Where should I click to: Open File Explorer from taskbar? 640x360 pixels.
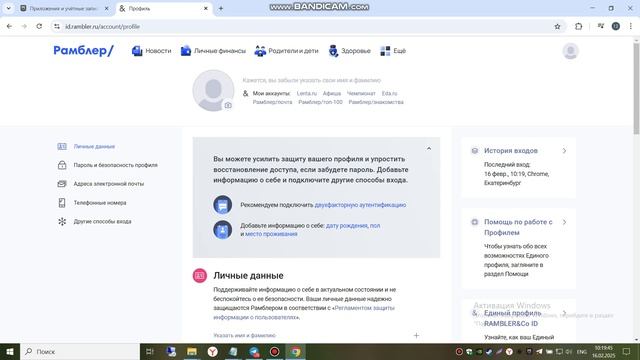point(192,351)
